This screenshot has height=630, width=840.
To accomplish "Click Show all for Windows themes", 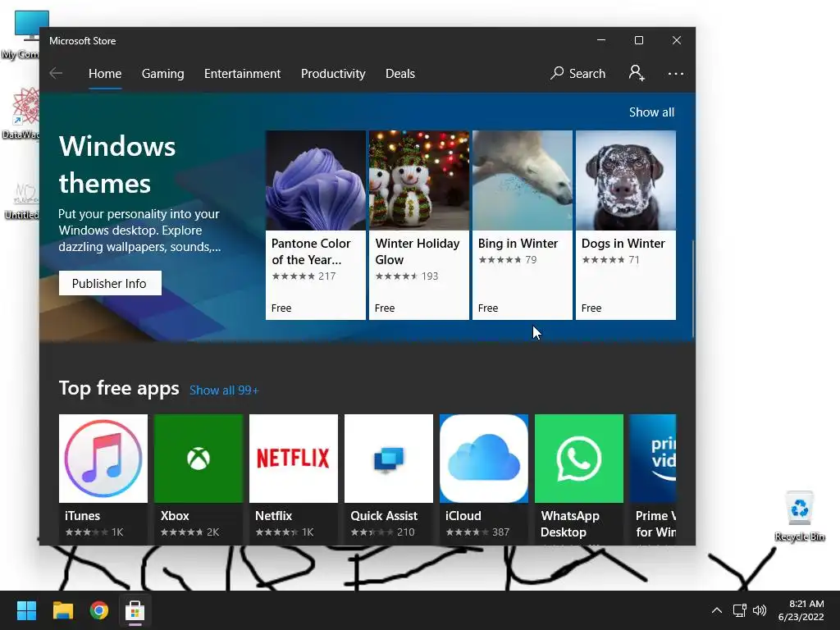I will [x=651, y=112].
